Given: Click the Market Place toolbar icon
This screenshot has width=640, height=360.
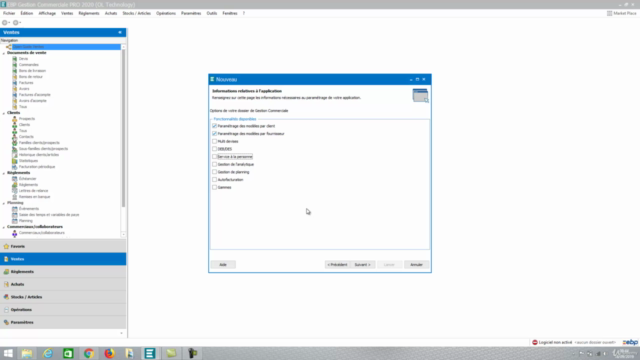Looking at the screenshot, I should [609, 13].
